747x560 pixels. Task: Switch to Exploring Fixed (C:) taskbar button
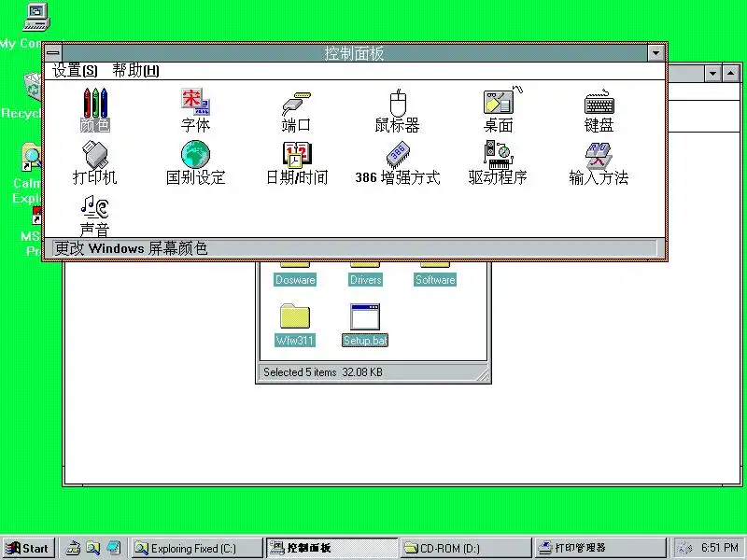pos(196,548)
